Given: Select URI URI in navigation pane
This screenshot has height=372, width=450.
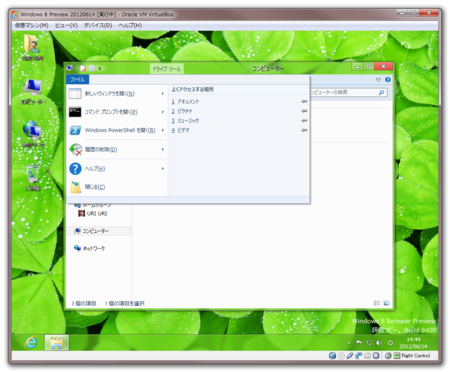Looking at the screenshot, I should point(93,213).
